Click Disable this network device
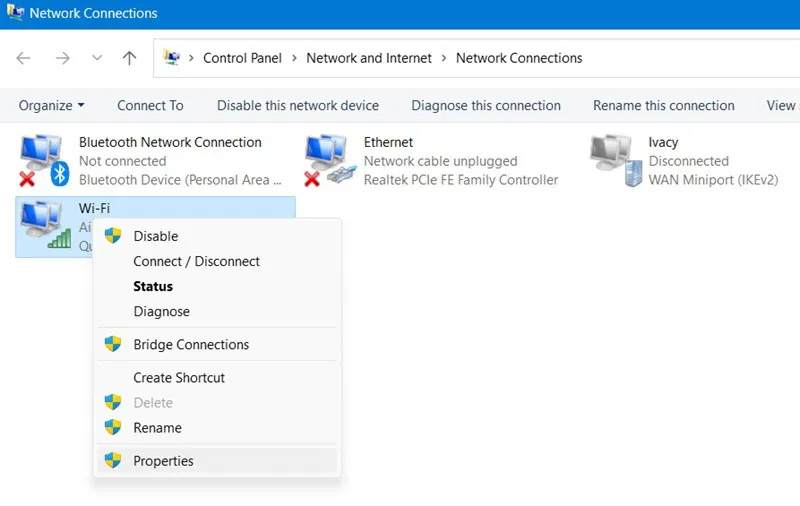 (298, 106)
